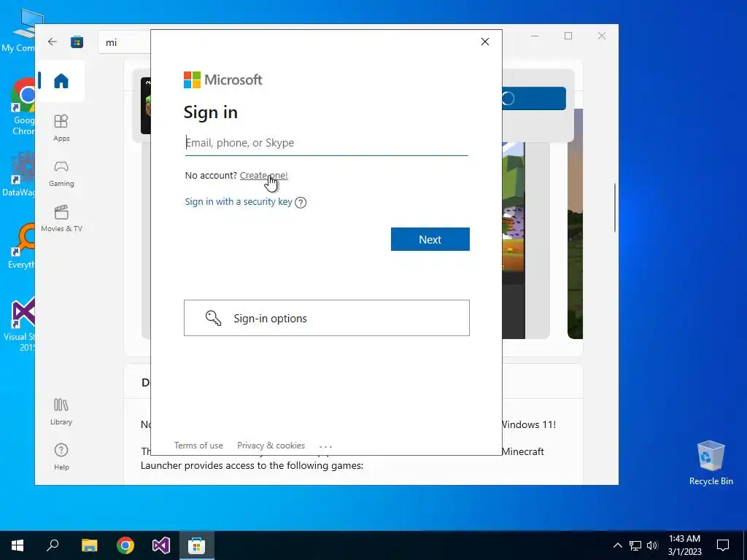The image size is (747, 560).
Task: Select the Everything desktop shortcut
Action: (20, 246)
